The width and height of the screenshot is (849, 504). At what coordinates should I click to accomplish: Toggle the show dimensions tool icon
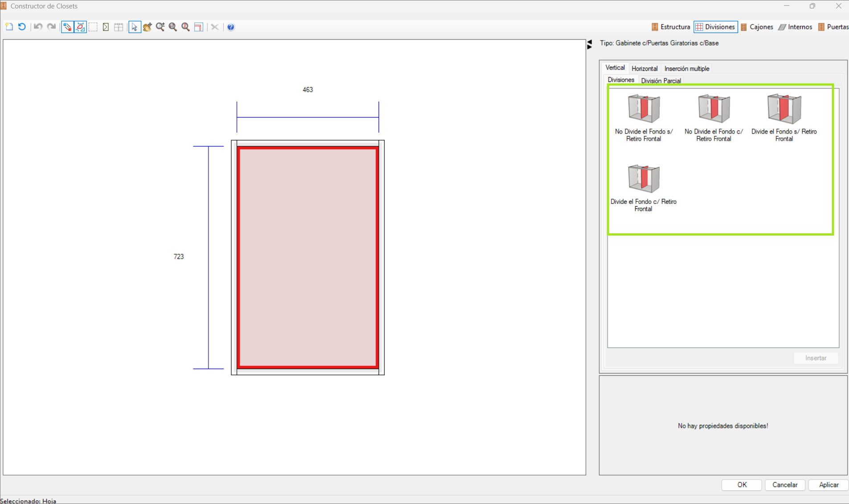point(81,27)
